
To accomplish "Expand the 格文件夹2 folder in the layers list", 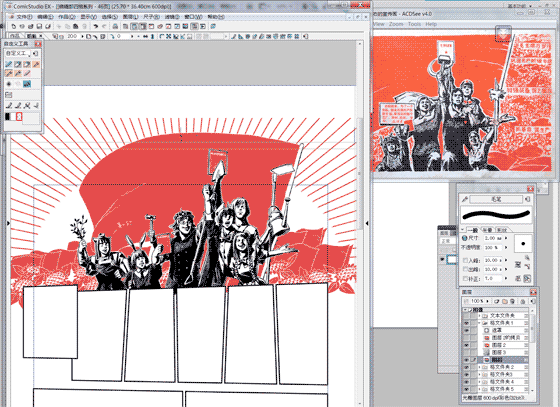I will click(479, 367).
